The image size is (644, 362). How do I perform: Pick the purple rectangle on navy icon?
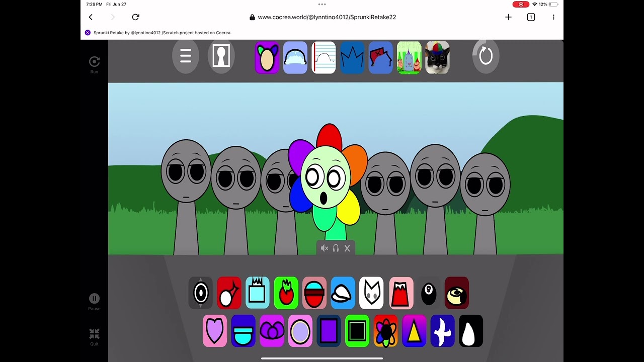tap(329, 331)
